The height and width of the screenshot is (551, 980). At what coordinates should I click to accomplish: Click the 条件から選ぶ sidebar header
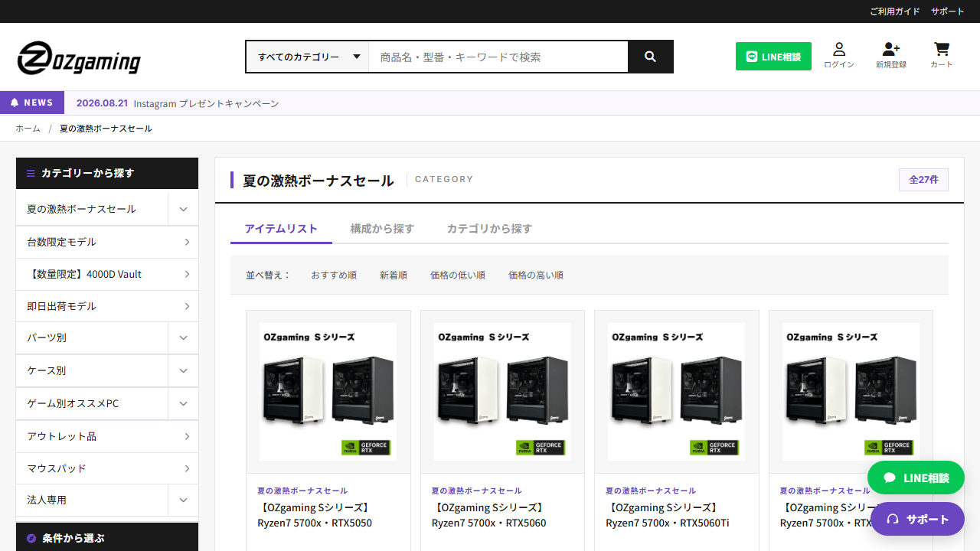[107, 537]
